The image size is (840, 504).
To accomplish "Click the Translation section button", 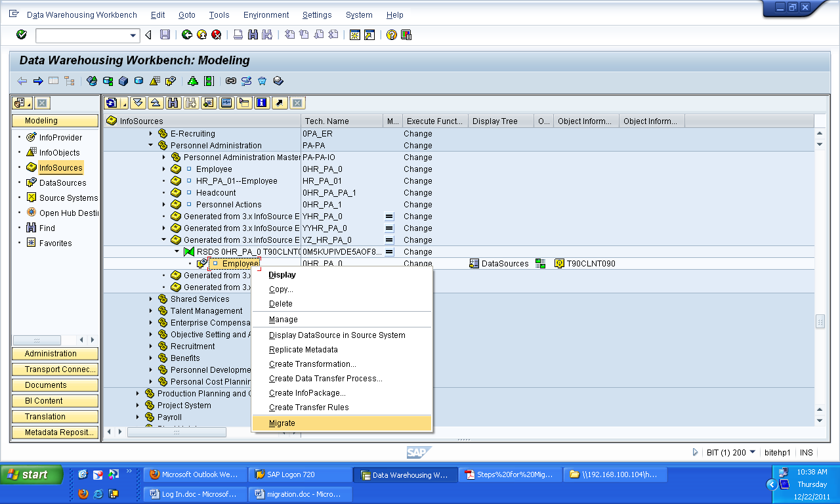I will click(55, 417).
